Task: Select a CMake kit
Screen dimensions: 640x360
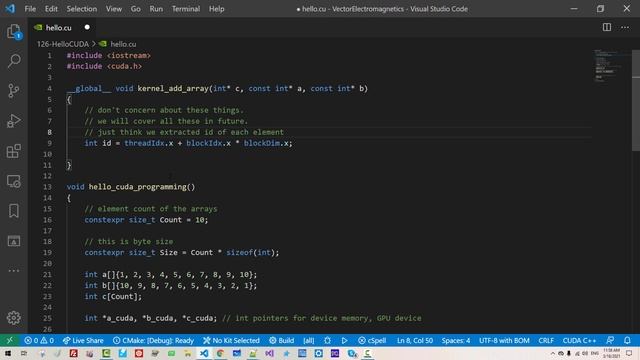Action: click(231, 340)
